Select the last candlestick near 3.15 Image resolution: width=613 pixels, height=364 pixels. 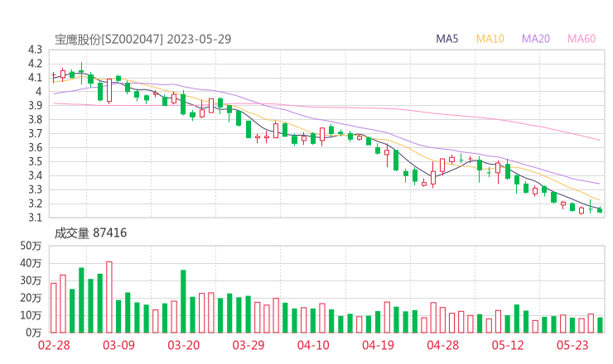click(x=600, y=210)
